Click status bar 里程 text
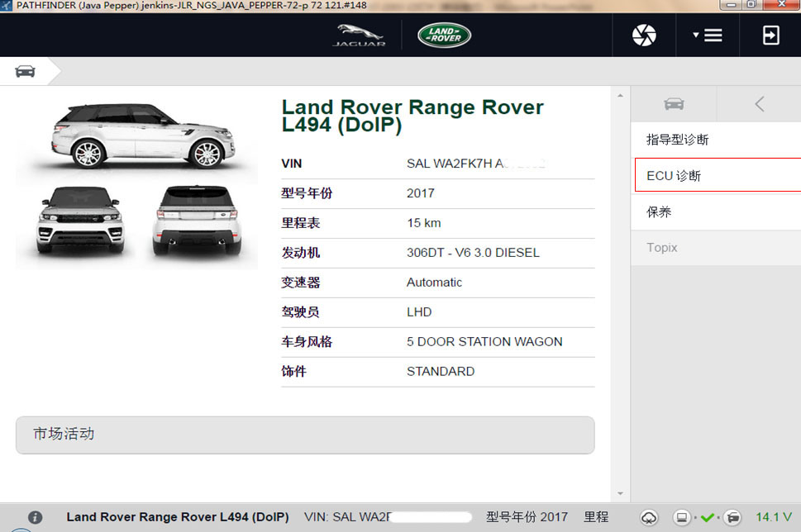 [596, 517]
